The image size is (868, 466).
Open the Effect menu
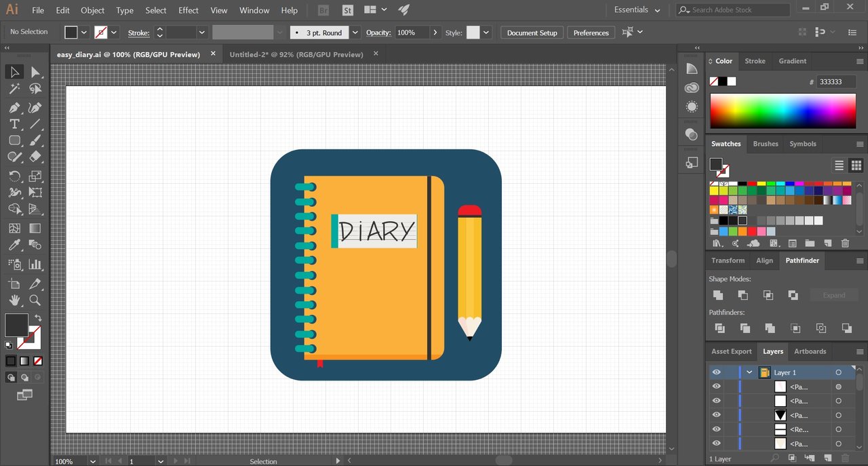pos(189,10)
